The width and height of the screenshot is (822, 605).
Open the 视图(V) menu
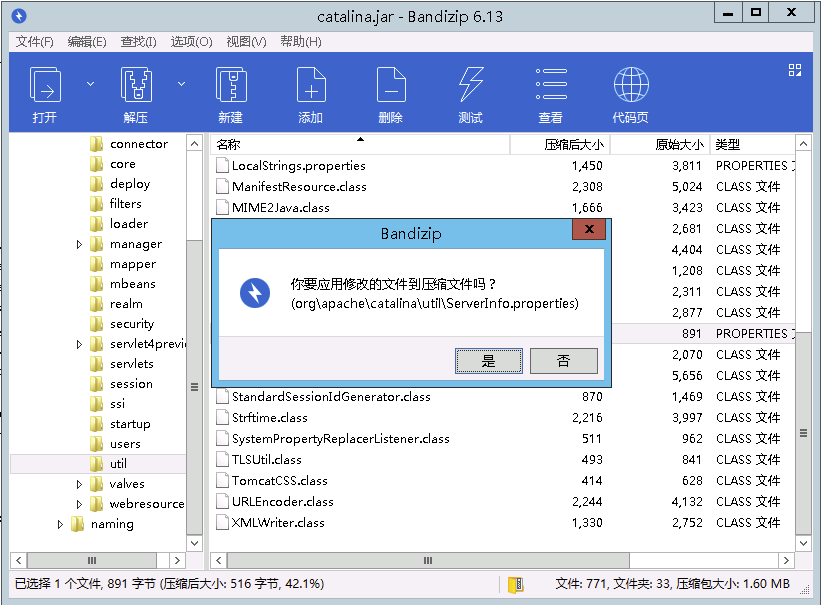click(246, 41)
